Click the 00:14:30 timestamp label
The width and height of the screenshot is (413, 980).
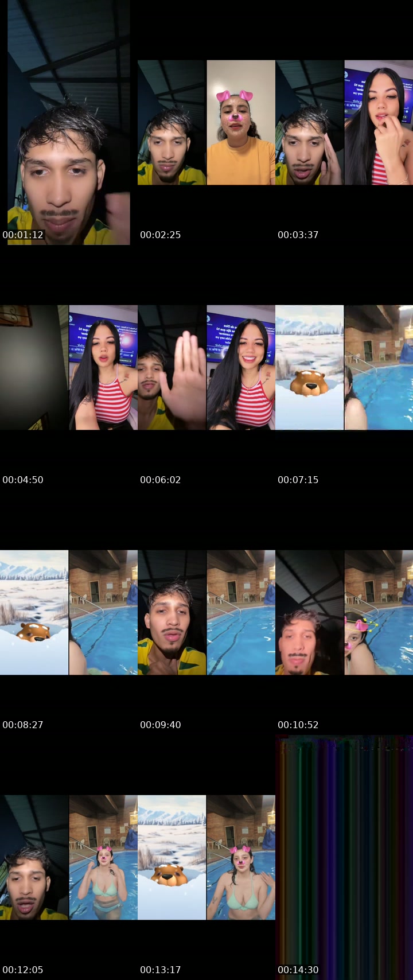click(x=298, y=970)
